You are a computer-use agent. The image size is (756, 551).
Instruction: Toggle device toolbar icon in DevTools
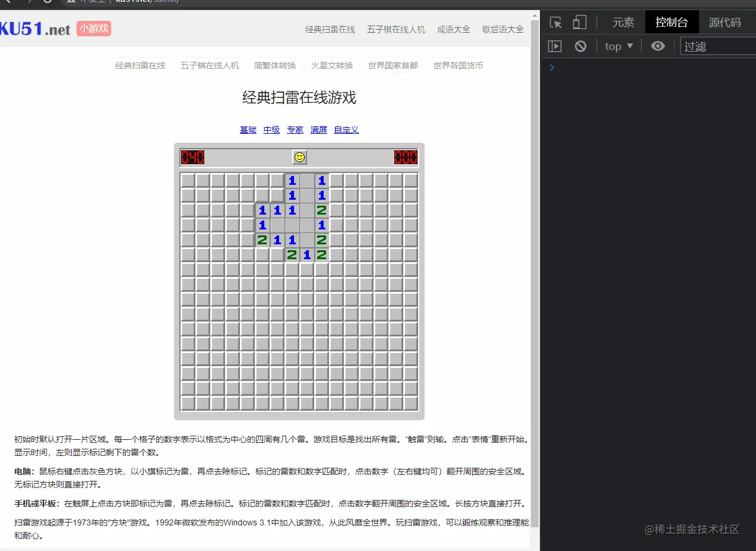[579, 23]
